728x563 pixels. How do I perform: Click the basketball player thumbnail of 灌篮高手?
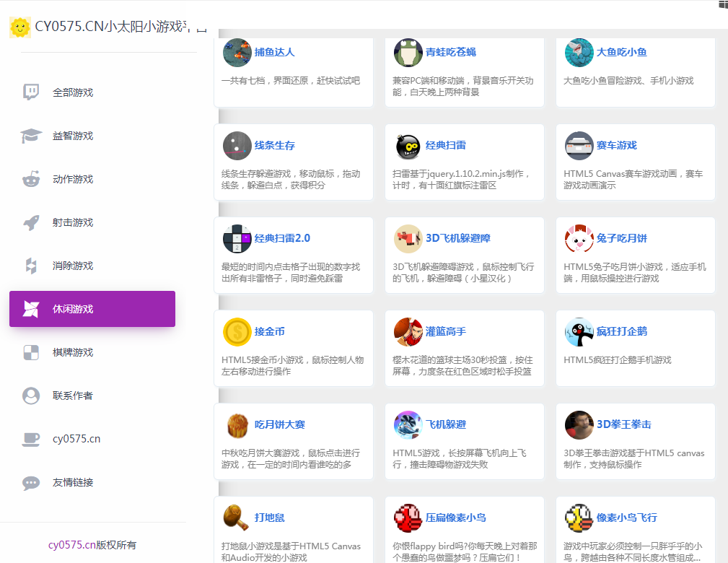click(x=408, y=332)
